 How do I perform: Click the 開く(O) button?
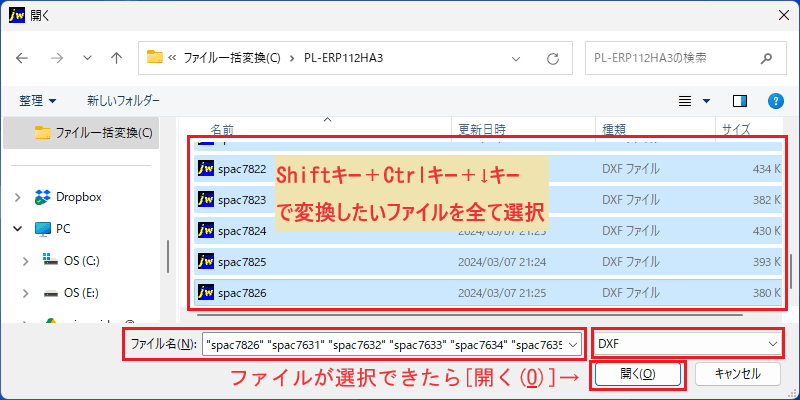pos(638,374)
